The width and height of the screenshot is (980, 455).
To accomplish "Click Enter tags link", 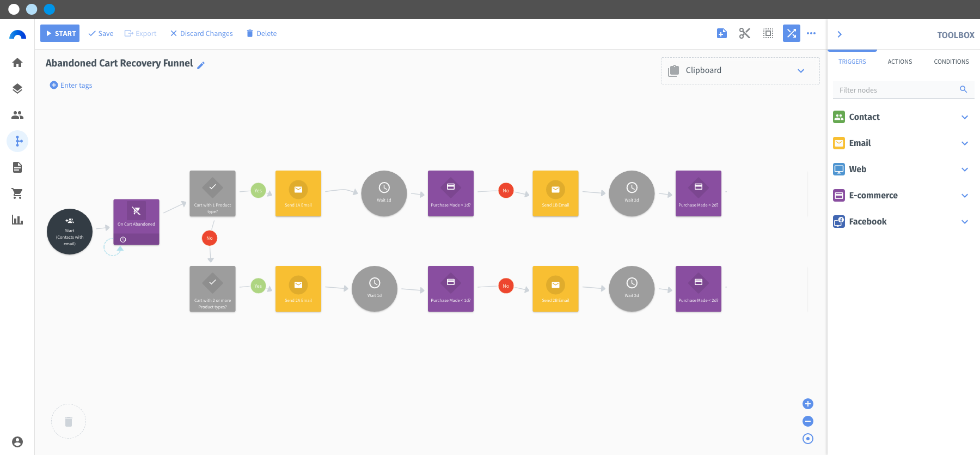I will click(x=71, y=85).
